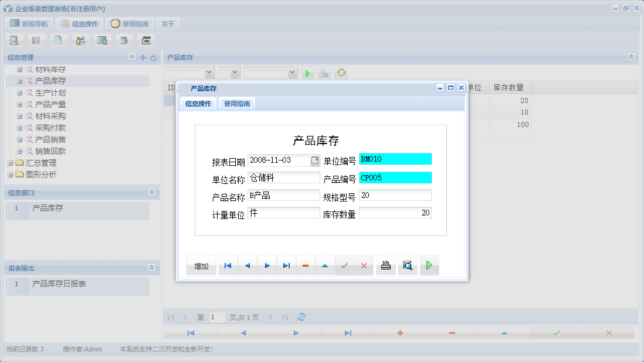Expand the 图形分析 folder

(x=11, y=175)
